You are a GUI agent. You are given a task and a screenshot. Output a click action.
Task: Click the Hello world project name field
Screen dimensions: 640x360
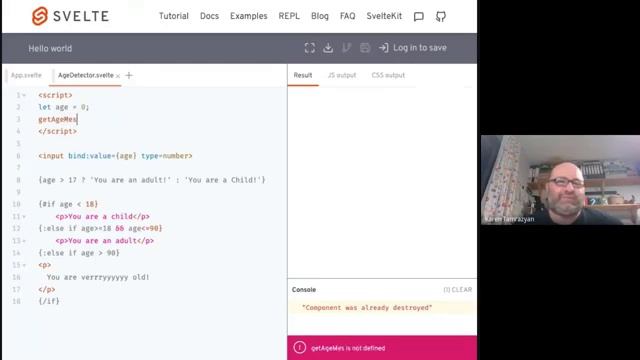[x=50, y=49]
